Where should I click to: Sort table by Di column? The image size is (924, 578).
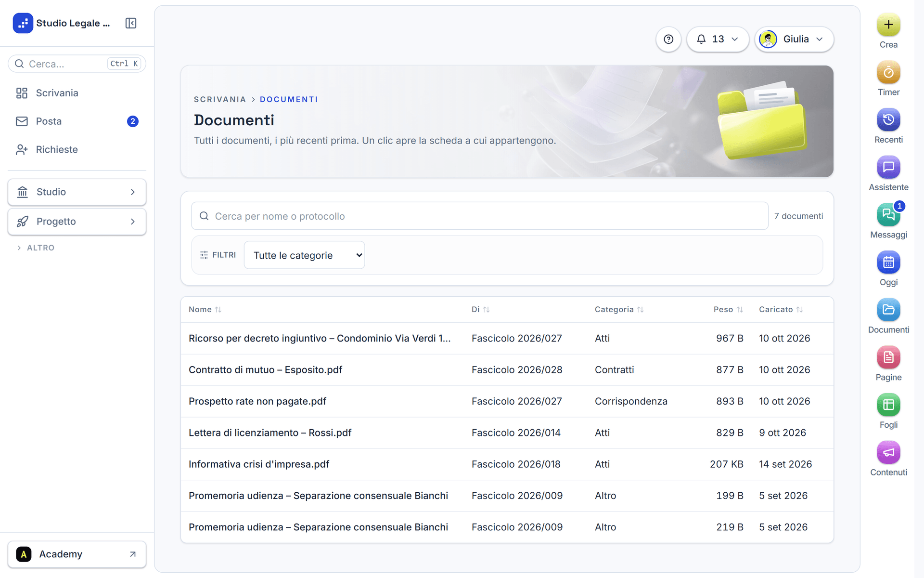[x=480, y=310]
